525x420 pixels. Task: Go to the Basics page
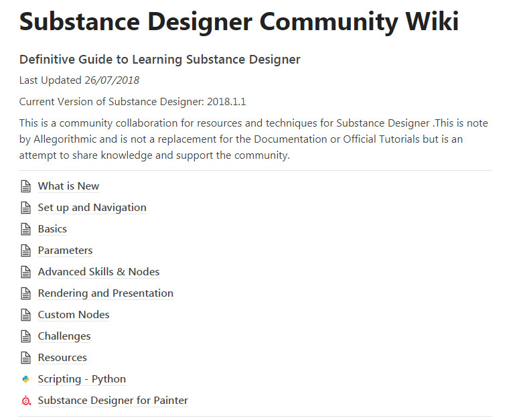(x=52, y=229)
